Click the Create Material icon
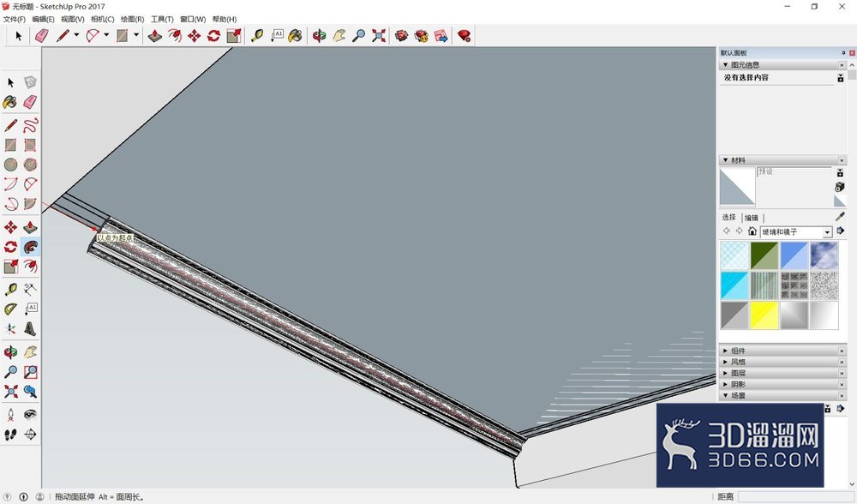This screenshot has width=857, height=504. pyautogui.click(x=840, y=187)
